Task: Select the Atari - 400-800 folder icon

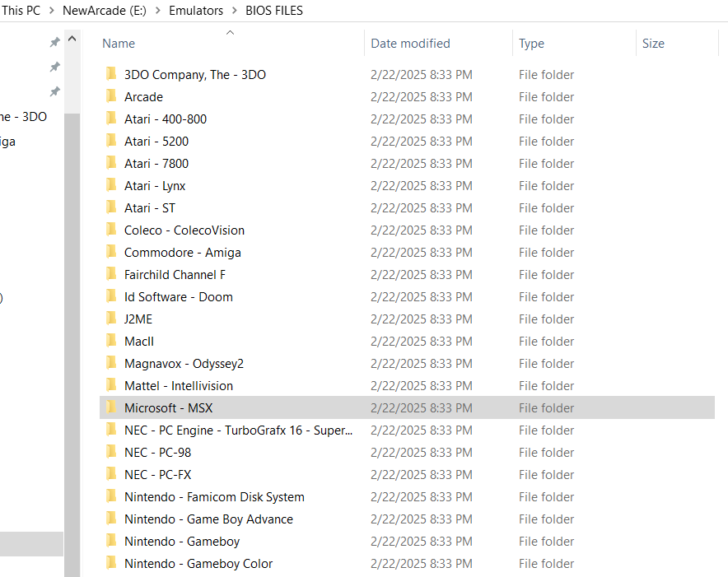Action: pos(111,119)
